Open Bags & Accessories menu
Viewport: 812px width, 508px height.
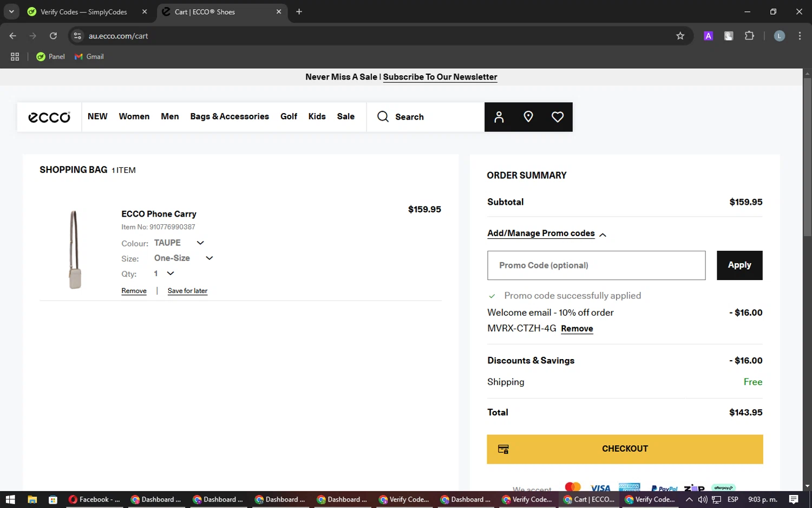point(230,116)
